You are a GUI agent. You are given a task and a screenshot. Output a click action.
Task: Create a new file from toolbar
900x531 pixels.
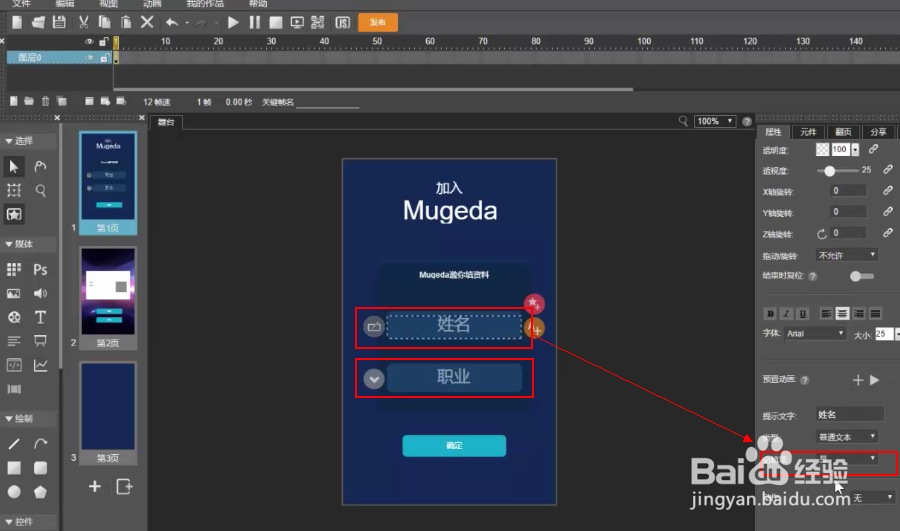coord(17,22)
